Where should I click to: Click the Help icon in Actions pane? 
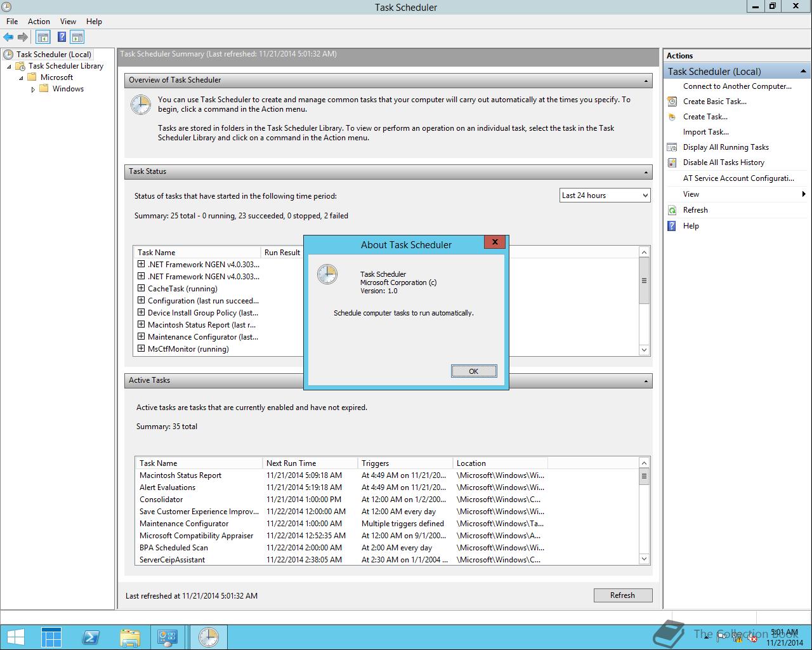coord(672,226)
